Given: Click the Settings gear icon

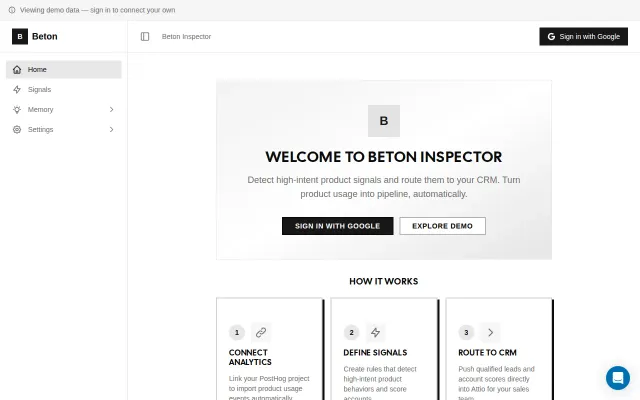Looking at the screenshot, I should tap(17, 129).
